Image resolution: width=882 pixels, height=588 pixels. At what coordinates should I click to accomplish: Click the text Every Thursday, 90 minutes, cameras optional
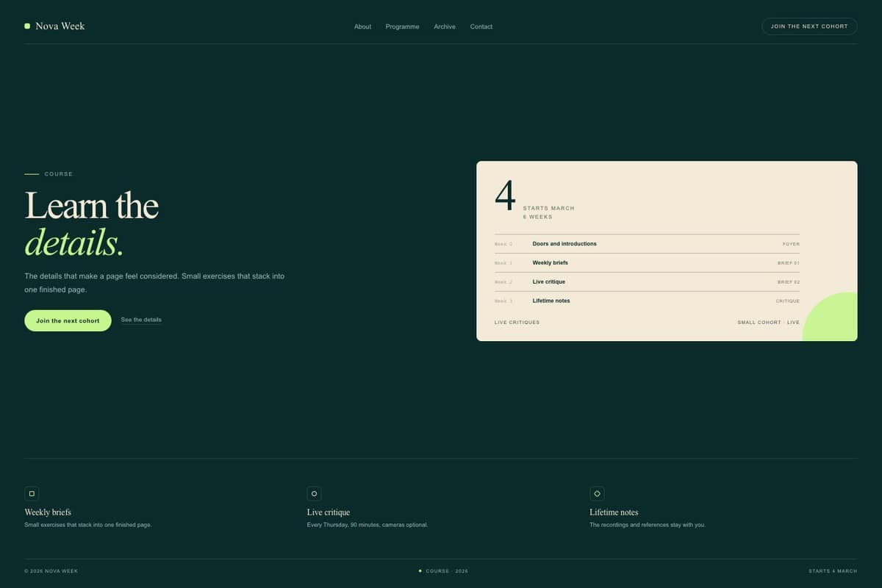[x=367, y=525]
